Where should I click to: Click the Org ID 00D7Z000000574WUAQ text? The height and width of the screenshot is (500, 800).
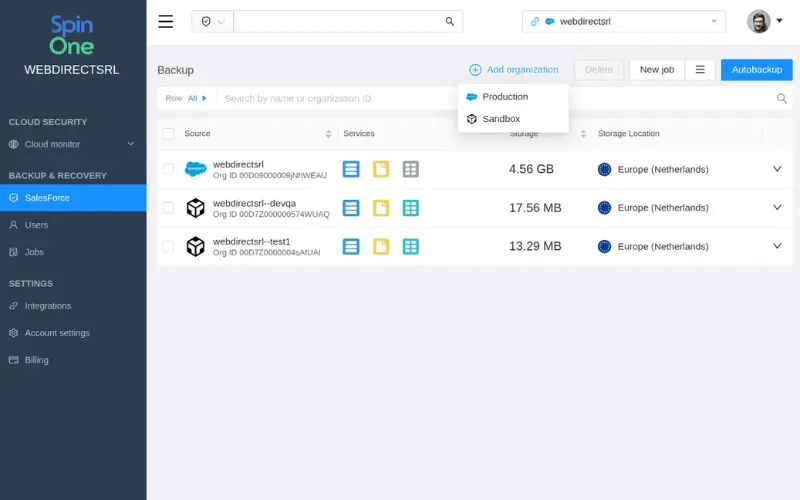pos(271,214)
